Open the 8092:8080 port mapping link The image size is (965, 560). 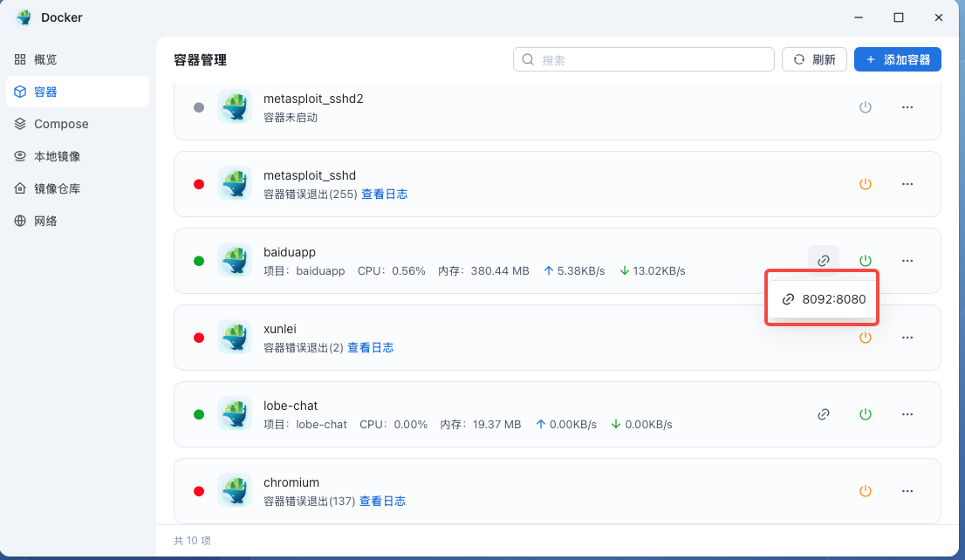pyautogui.click(x=822, y=299)
